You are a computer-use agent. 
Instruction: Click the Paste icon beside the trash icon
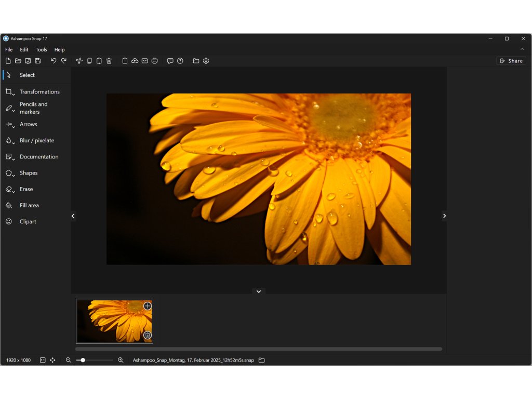pos(99,61)
